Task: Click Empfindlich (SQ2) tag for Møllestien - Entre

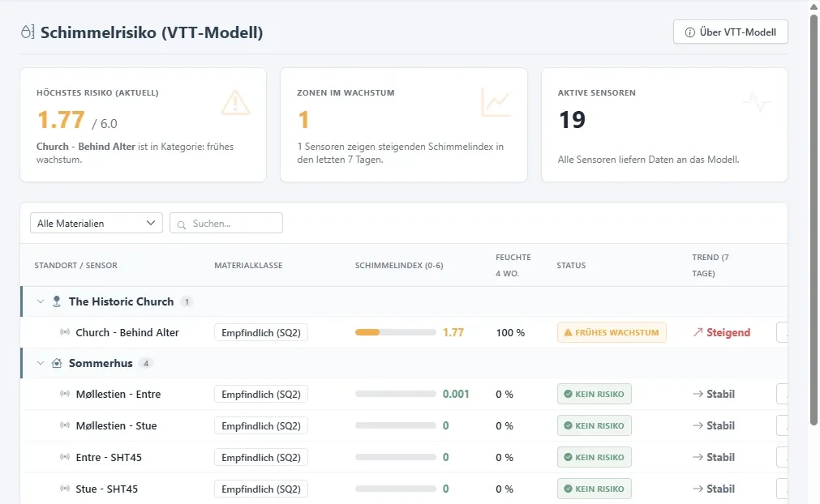Action: (x=261, y=395)
